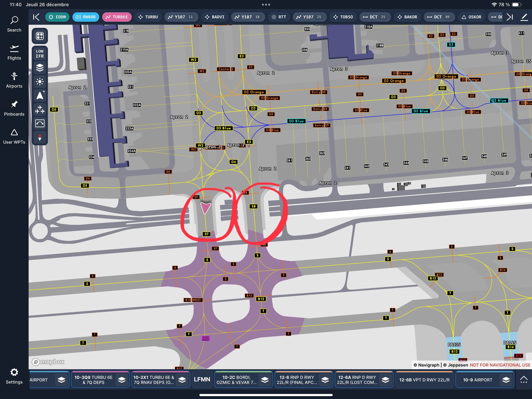Switch LOW IFR chart type
This screenshot has height=399, width=532.
click(x=40, y=54)
